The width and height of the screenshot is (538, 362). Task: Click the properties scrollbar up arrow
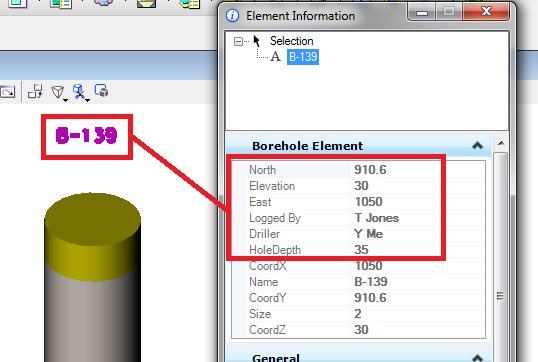click(x=501, y=143)
